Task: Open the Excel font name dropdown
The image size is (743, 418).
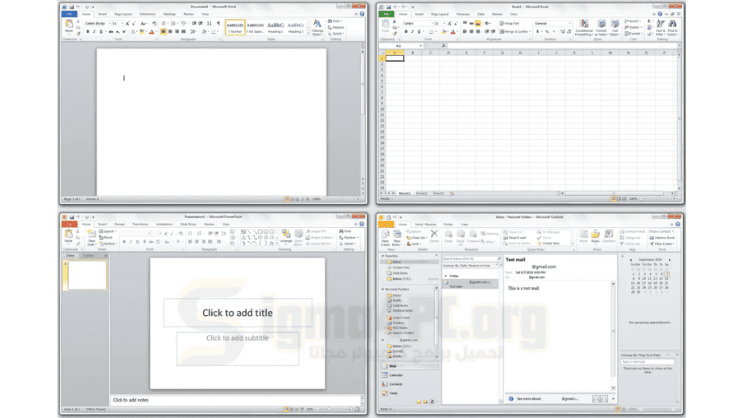Action: (x=431, y=23)
